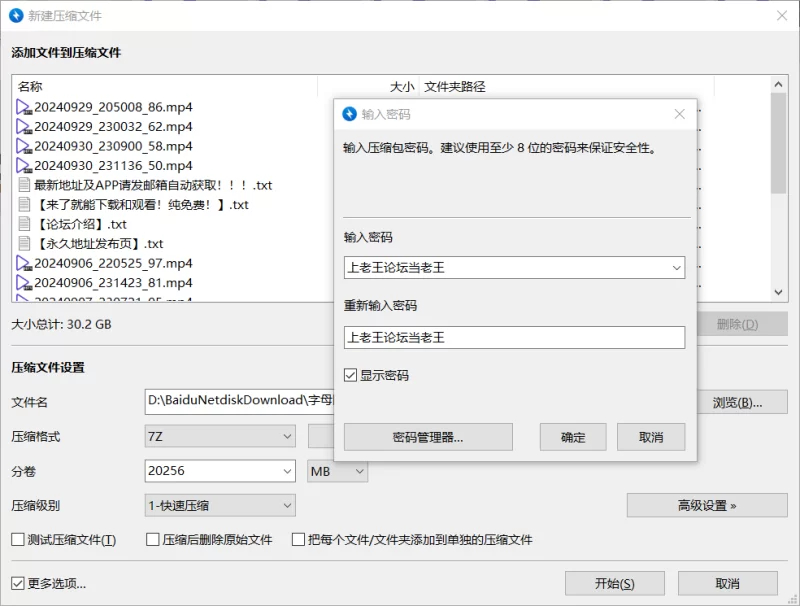Image resolution: width=800 pixels, height=606 pixels.
Task: Focus the 重新输入密码 input field
Action: (x=514, y=337)
